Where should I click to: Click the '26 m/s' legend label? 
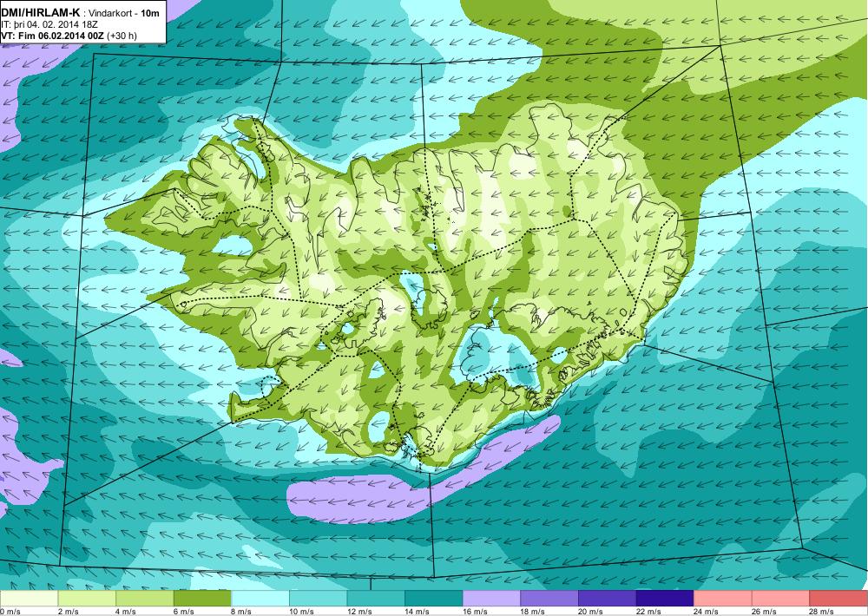[765, 612]
